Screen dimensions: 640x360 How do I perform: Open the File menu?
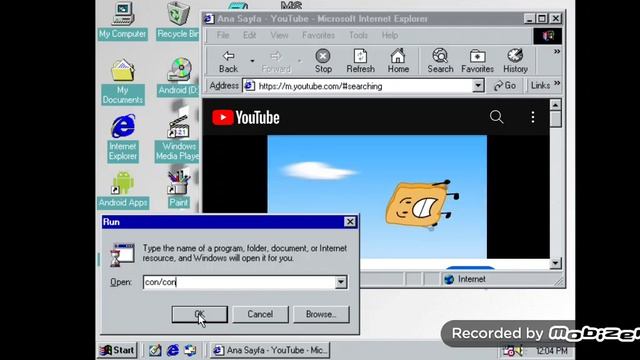[x=223, y=36]
